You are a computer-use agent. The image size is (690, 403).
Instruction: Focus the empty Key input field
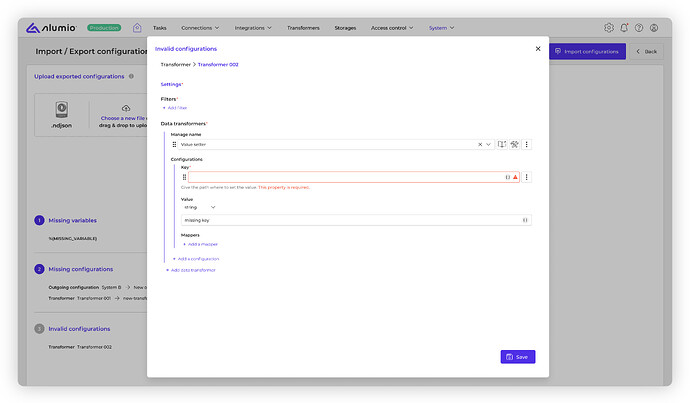pyautogui.click(x=354, y=177)
